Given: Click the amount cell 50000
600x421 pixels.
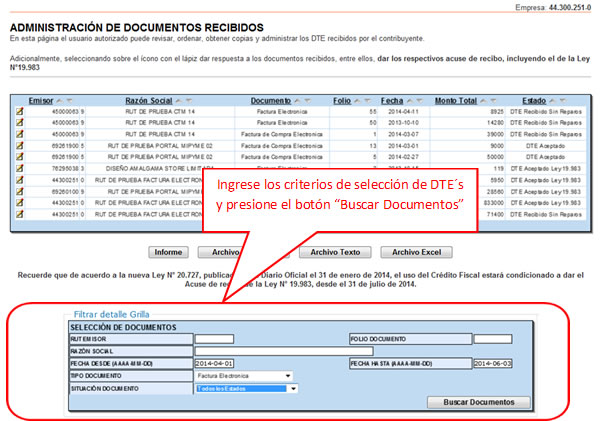Looking at the screenshot, I should point(495,157).
